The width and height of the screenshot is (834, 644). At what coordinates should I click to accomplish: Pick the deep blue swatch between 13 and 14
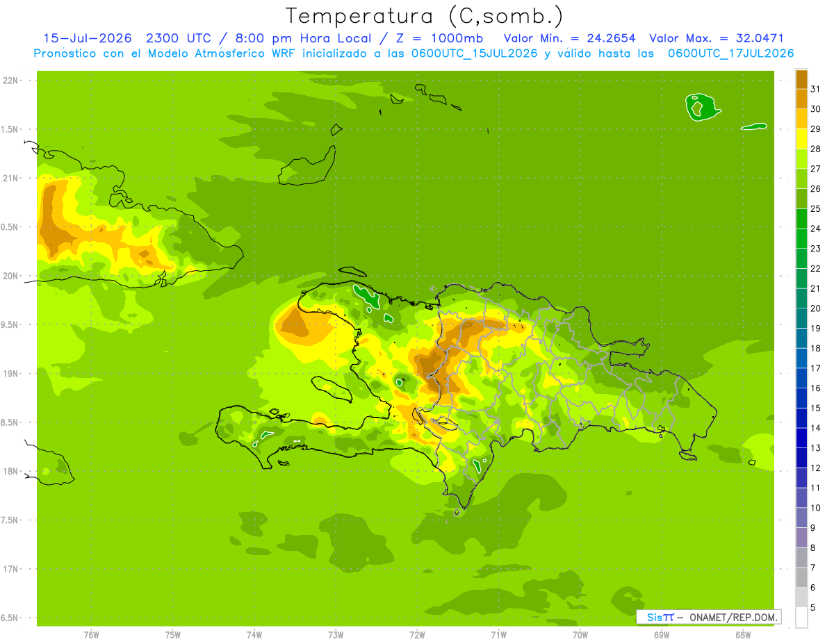(801, 438)
